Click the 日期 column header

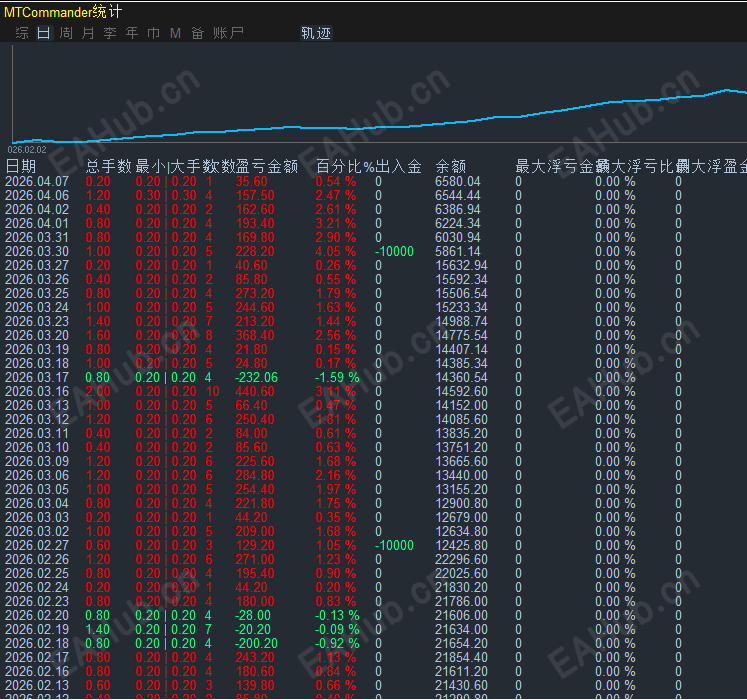point(21,166)
